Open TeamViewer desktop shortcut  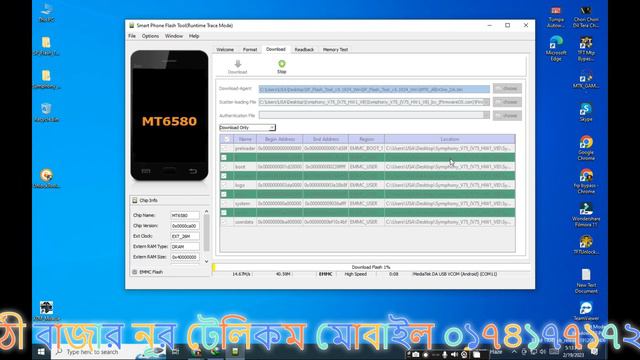[x=586, y=311]
